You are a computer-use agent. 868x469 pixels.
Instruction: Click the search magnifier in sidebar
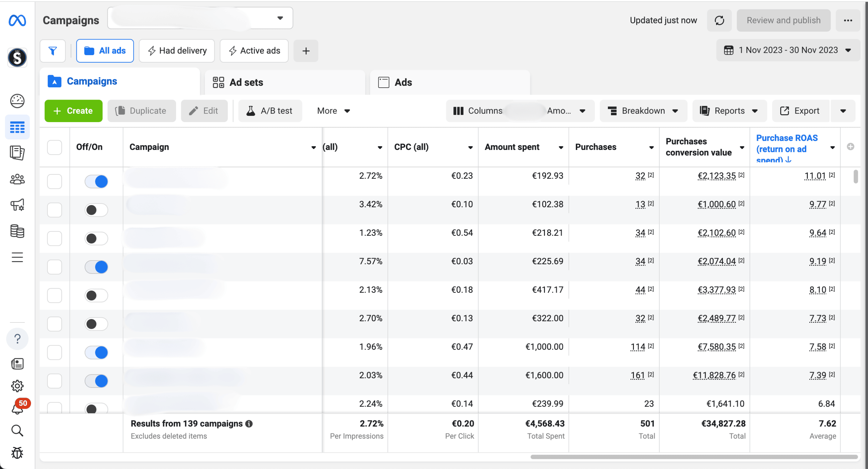(x=17, y=430)
